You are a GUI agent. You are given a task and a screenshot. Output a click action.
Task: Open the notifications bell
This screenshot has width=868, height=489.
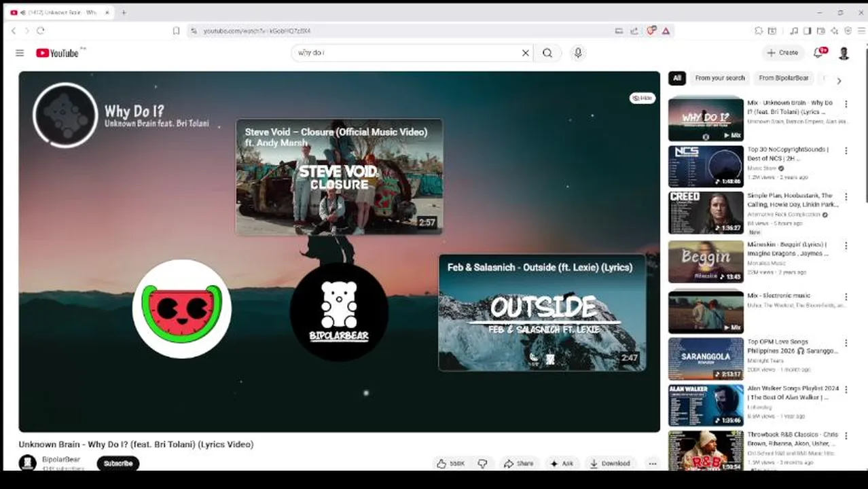pos(819,53)
